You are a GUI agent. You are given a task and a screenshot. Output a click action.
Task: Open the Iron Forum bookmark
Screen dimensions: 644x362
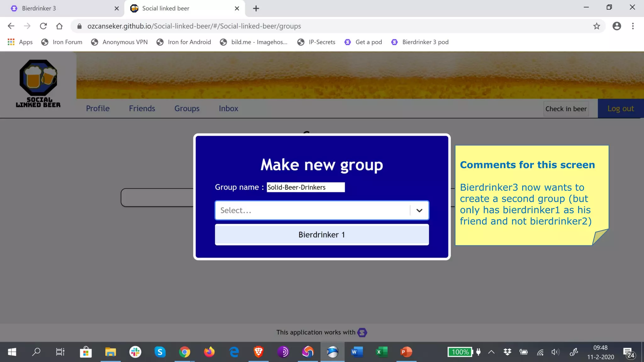[x=62, y=42]
